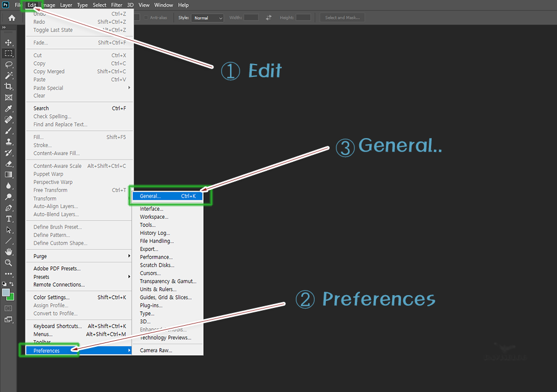The height and width of the screenshot is (392, 557).
Task: Choose Camera Raw in Preferences submenu
Action: pyautogui.click(x=167, y=350)
